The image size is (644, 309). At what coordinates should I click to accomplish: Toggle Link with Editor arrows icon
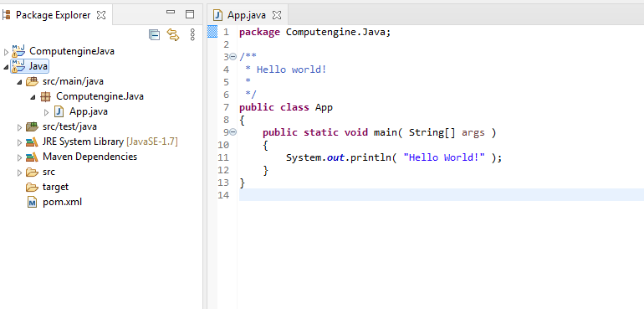pyautogui.click(x=173, y=35)
